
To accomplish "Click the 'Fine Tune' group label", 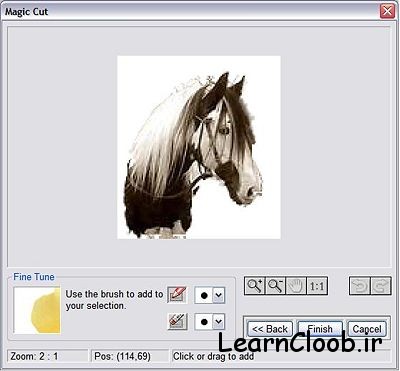I will tap(34, 277).
